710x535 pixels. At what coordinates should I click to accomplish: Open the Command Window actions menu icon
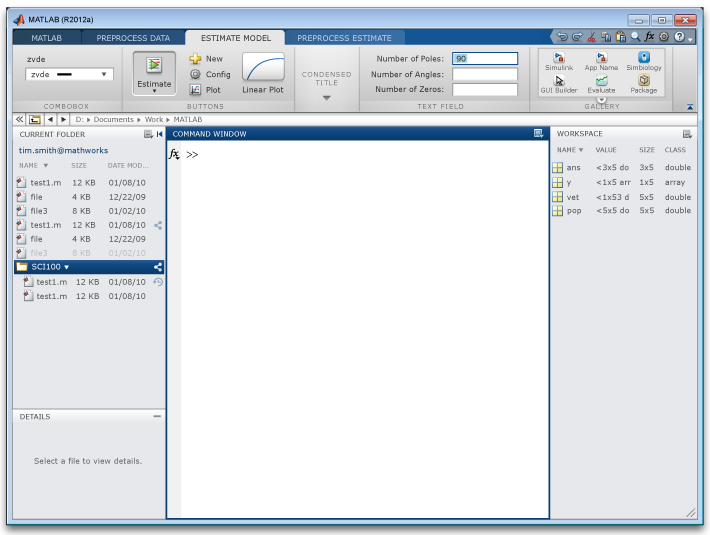[538, 134]
